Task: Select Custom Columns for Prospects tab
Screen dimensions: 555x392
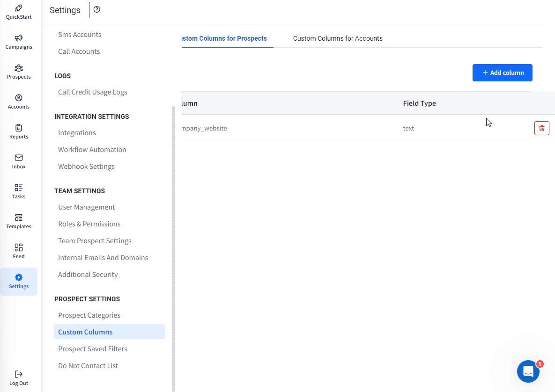Action: (x=224, y=38)
